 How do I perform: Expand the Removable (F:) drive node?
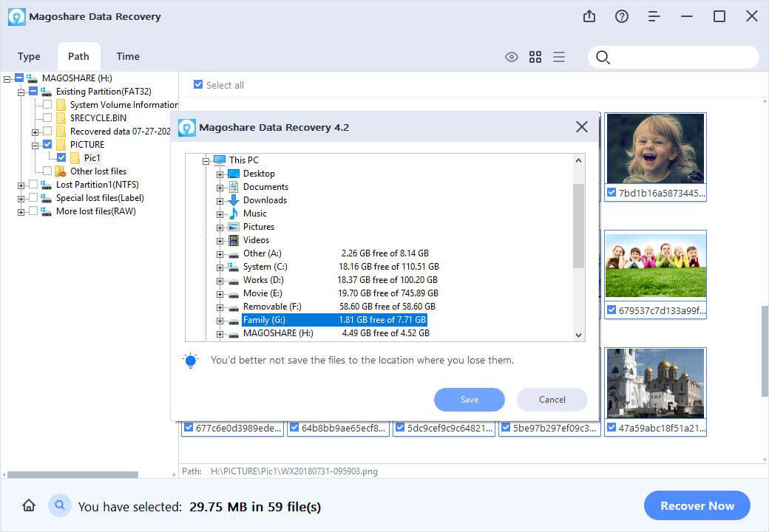pos(220,307)
